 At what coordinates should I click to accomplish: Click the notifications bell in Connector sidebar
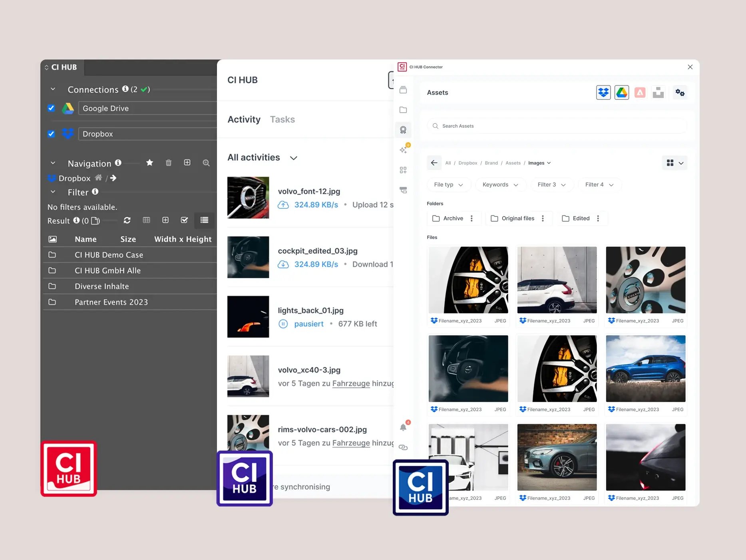click(403, 427)
